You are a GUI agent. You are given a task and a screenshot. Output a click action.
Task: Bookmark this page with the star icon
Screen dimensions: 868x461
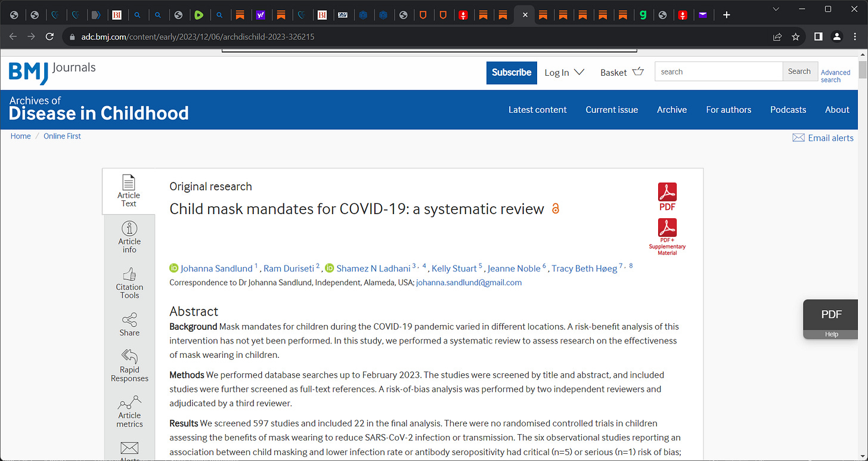pos(795,37)
